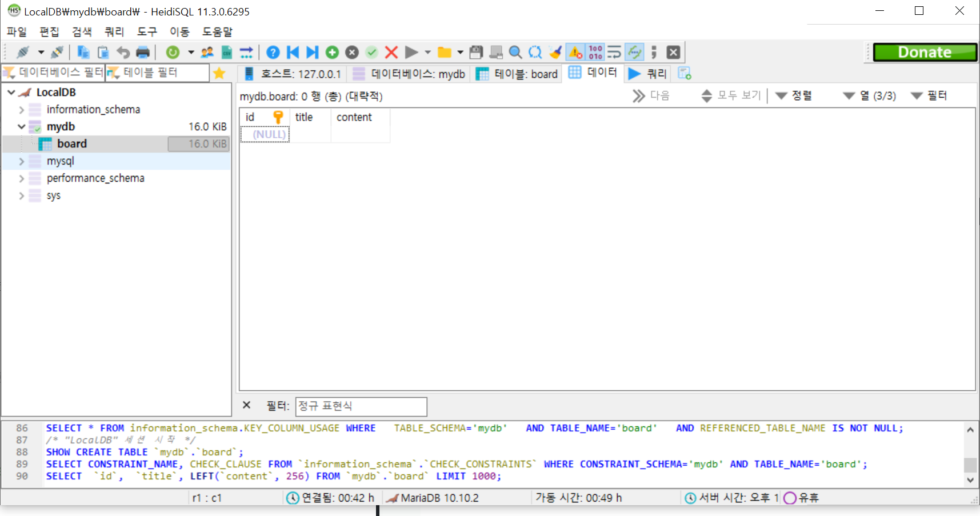Image resolution: width=980 pixels, height=516 pixels.
Task: Click the new query tab plus icon
Action: (684, 74)
